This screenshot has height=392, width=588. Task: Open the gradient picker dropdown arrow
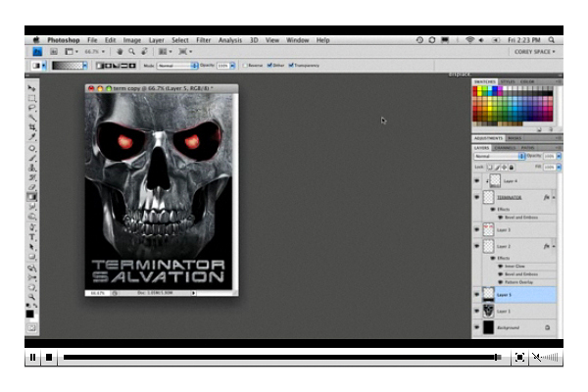click(85, 66)
